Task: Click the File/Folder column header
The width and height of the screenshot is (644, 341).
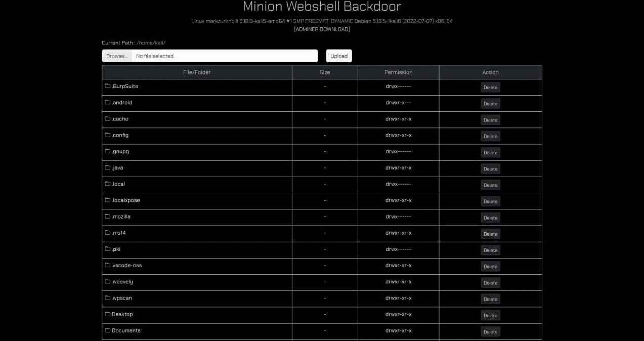Action: 197,72
